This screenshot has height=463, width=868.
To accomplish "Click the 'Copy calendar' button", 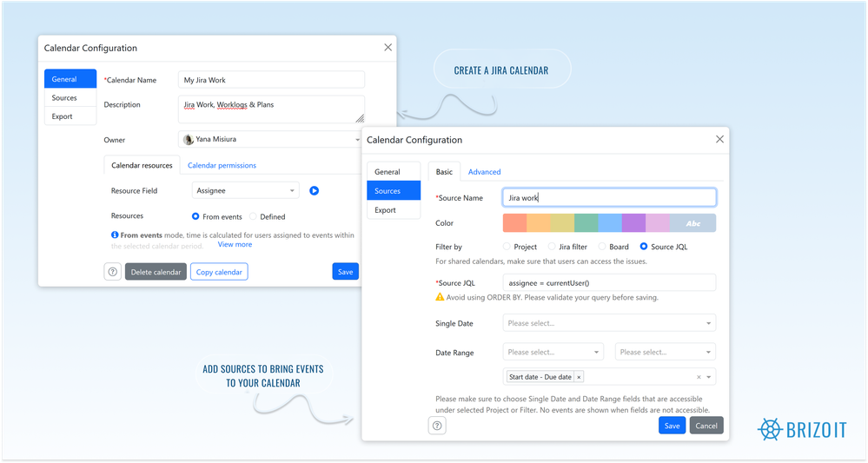I will (x=219, y=272).
